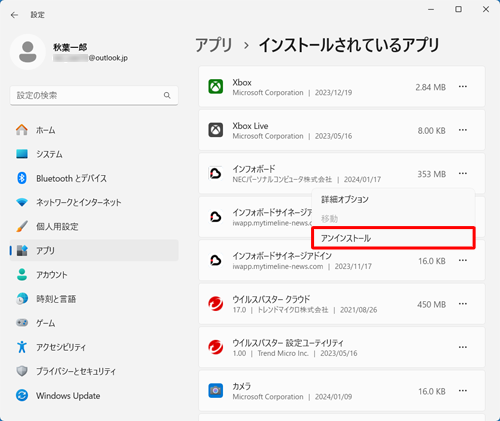Click in the 設定の検索 search field

[x=94, y=95]
